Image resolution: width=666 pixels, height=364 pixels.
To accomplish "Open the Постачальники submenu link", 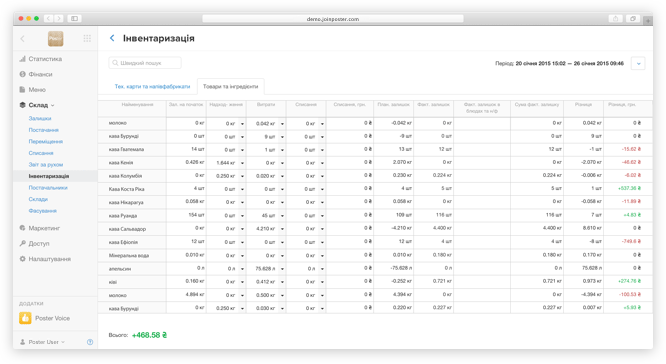I will 48,188.
